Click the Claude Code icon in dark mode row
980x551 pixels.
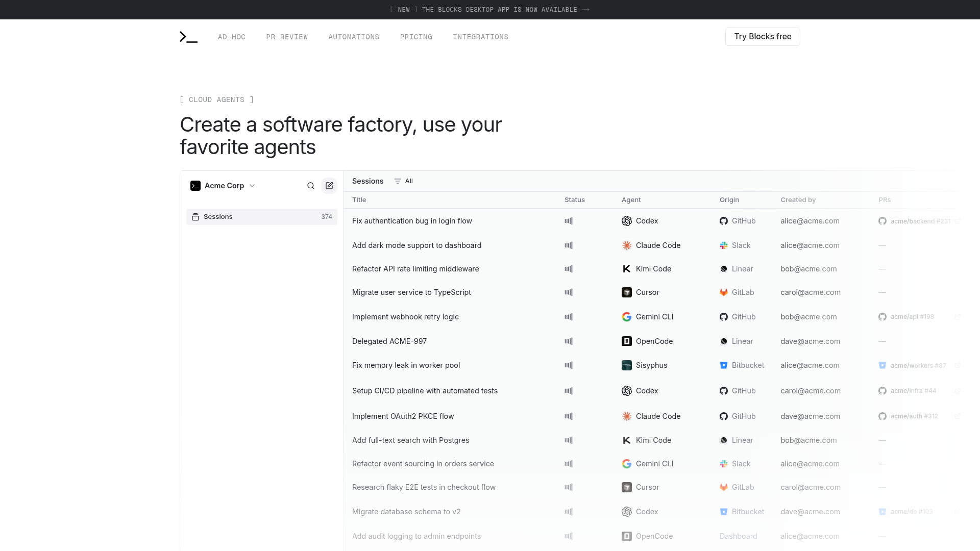click(x=627, y=245)
